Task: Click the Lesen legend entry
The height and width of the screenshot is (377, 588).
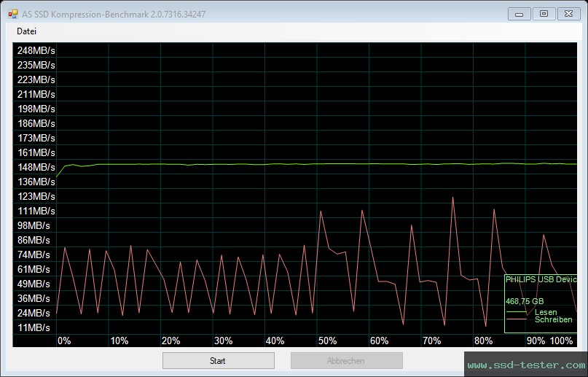Action: (546, 312)
